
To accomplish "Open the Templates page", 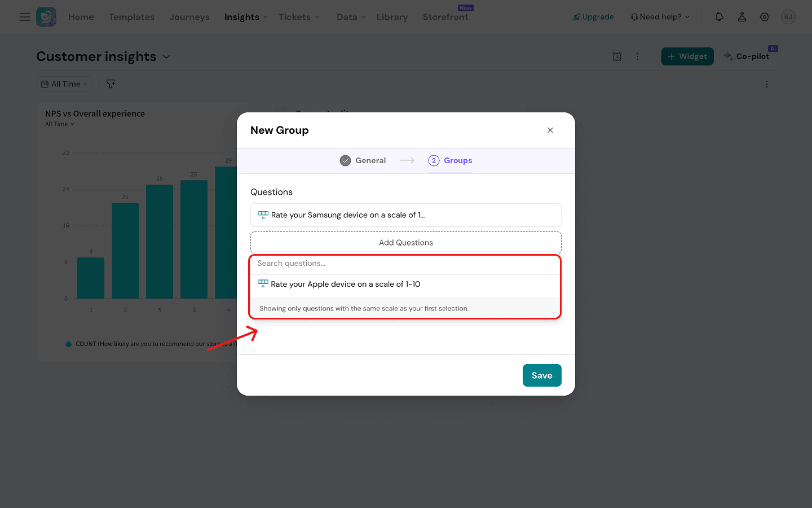I will click(131, 17).
